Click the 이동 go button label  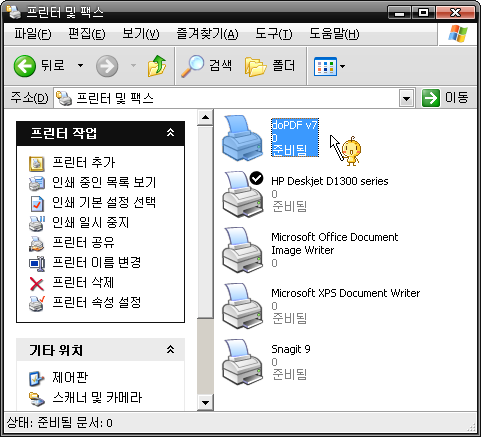coord(457,98)
